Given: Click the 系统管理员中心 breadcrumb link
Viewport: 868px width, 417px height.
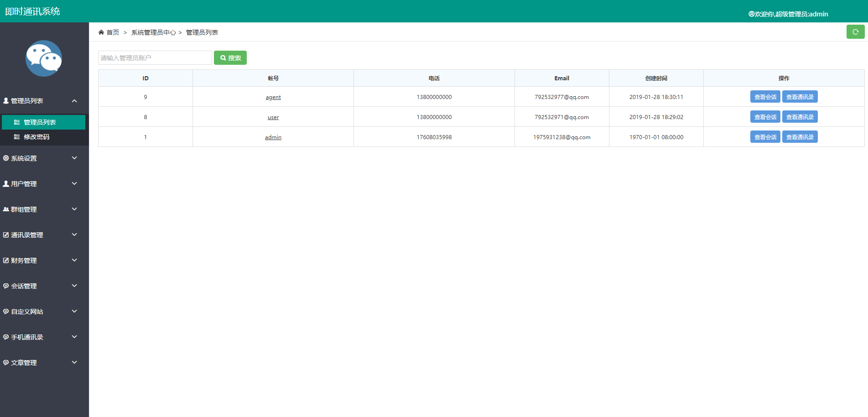Looking at the screenshot, I should 153,32.
